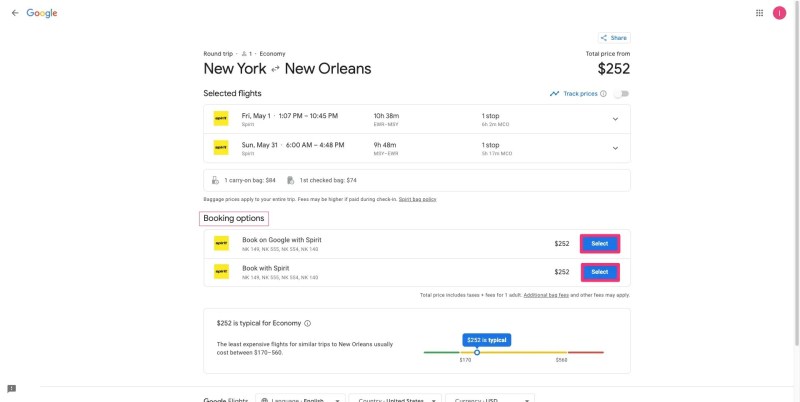
Task: Click the Selected flights heading
Action: click(232, 93)
